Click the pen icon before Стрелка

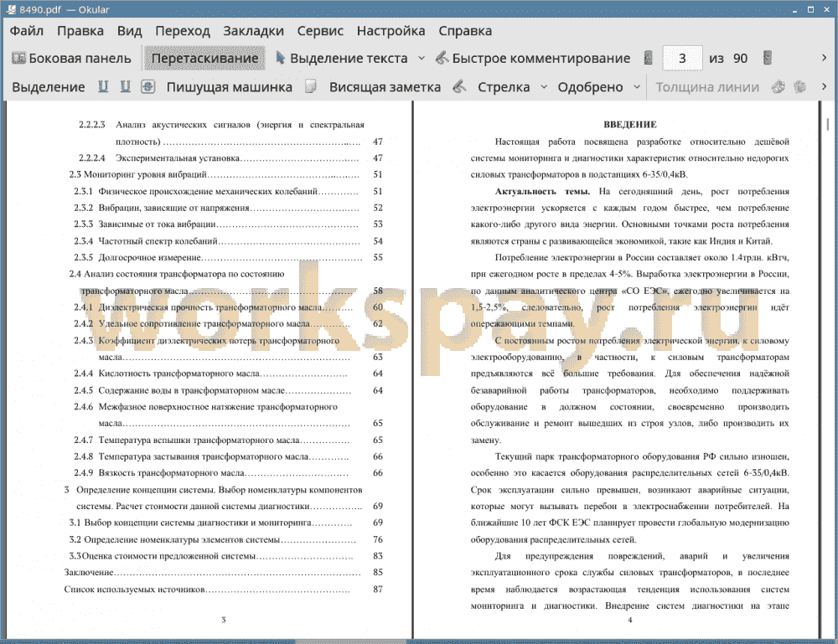click(x=459, y=86)
